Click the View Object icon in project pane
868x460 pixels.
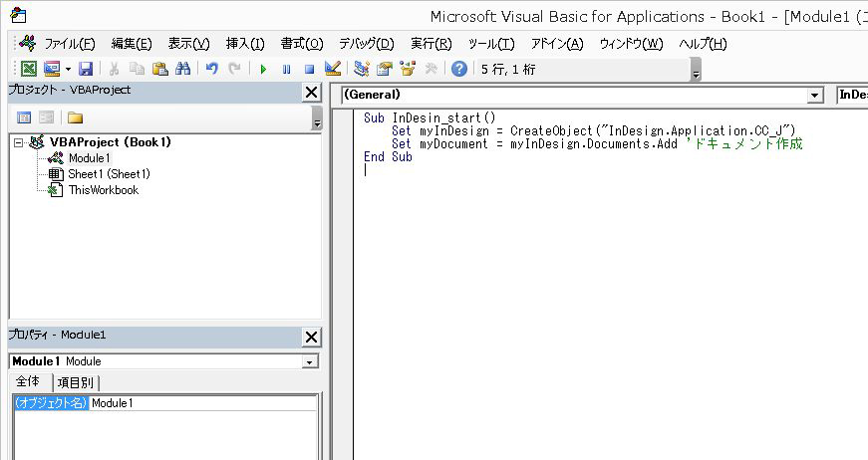pos(47,117)
